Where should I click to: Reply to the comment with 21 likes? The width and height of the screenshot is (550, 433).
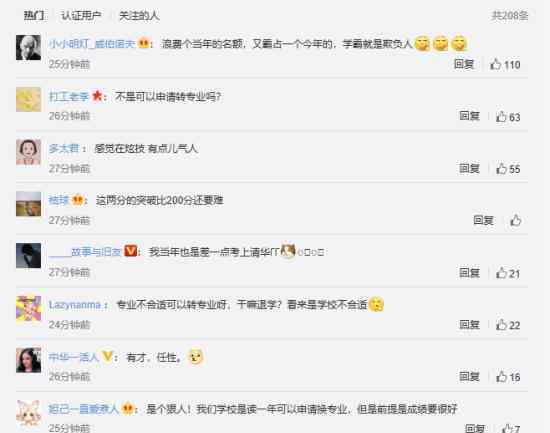point(469,272)
